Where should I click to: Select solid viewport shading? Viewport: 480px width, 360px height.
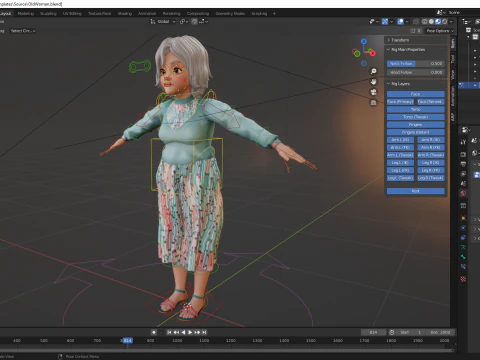pyautogui.click(x=431, y=22)
